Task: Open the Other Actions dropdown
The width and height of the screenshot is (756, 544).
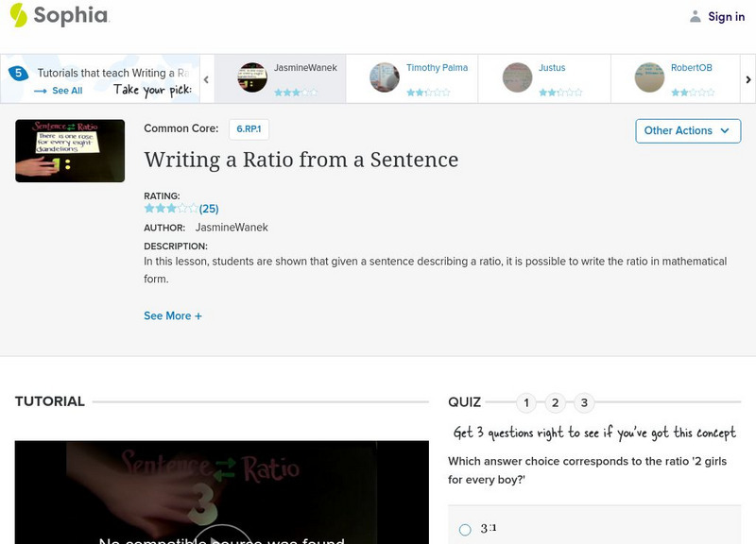Action: point(687,130)
